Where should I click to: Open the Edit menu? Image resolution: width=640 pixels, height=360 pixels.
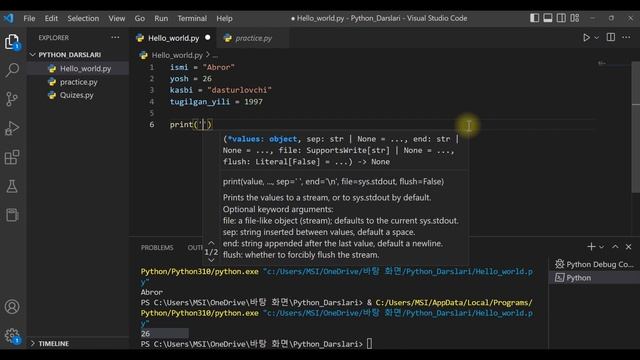[51, 18]
